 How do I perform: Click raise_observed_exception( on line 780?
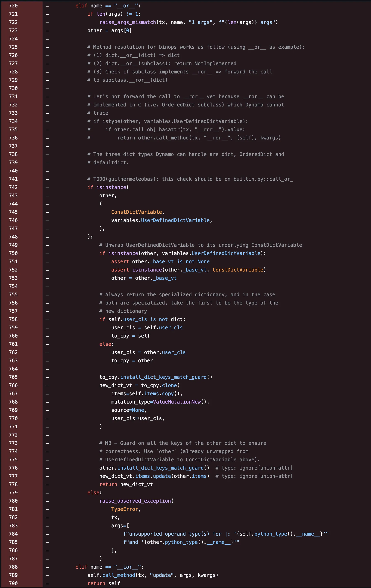(137, 501)
